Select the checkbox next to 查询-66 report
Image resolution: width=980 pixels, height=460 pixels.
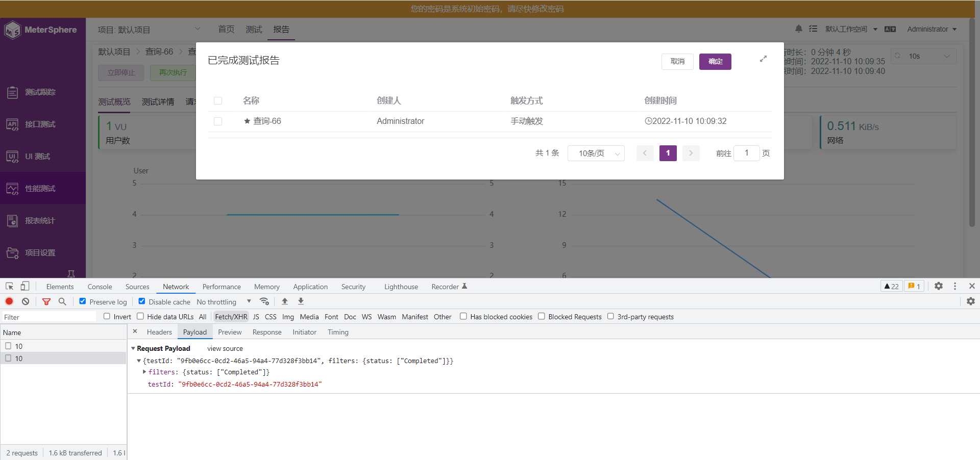click(x=218, y=121)
